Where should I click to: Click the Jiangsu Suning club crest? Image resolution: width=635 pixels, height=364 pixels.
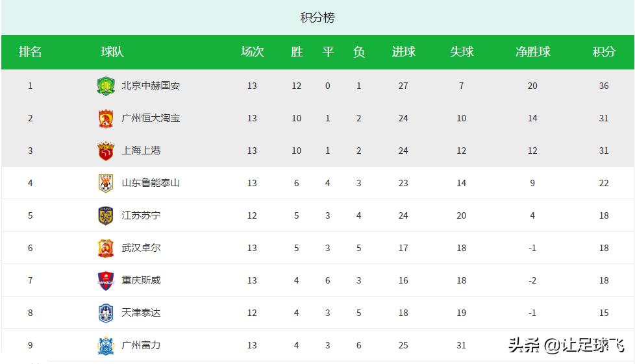tap(105, 215)
